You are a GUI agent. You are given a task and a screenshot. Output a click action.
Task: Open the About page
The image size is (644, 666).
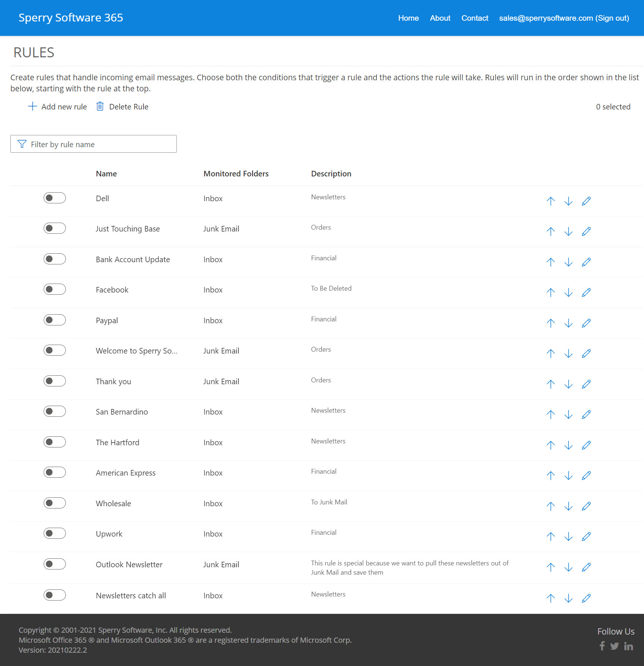[x=440, y=18]
